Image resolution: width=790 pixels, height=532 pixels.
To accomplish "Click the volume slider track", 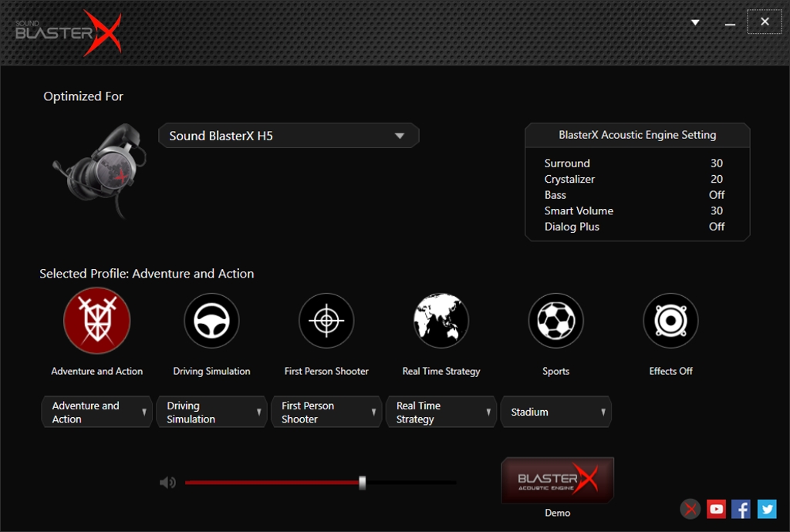I will pyautogui.click(x=409, y=483).
